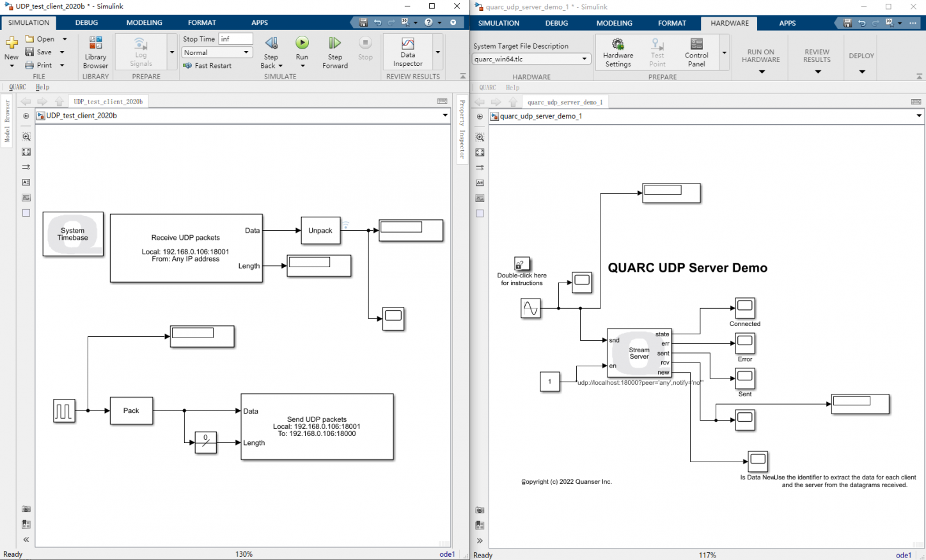Click the Save button in File section
926x560 pixels.
[x=38, y=52]
